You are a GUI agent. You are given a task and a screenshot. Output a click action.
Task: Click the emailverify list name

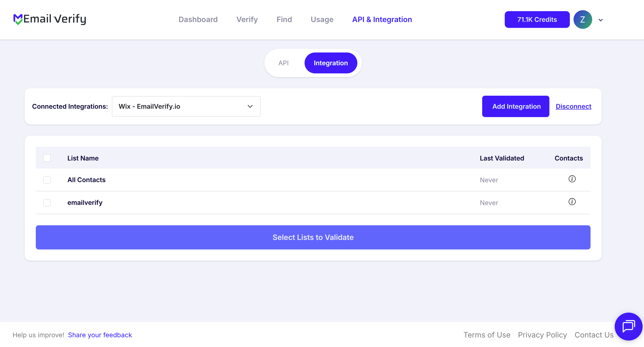coord(85,203)
